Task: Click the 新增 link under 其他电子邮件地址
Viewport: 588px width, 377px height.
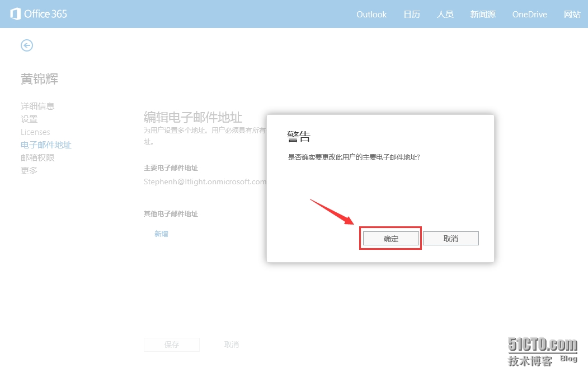Action: pyautogui.click(x=161, y=234)
